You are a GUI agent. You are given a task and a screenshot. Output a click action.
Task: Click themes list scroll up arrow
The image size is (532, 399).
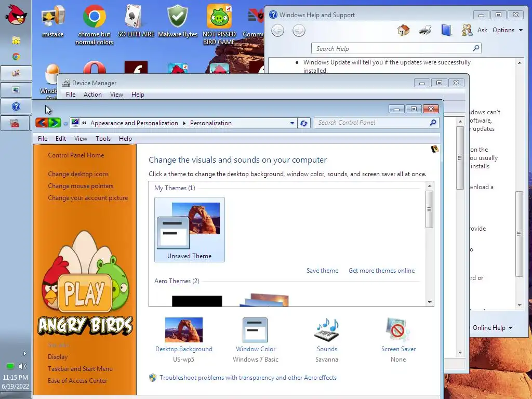430,186
